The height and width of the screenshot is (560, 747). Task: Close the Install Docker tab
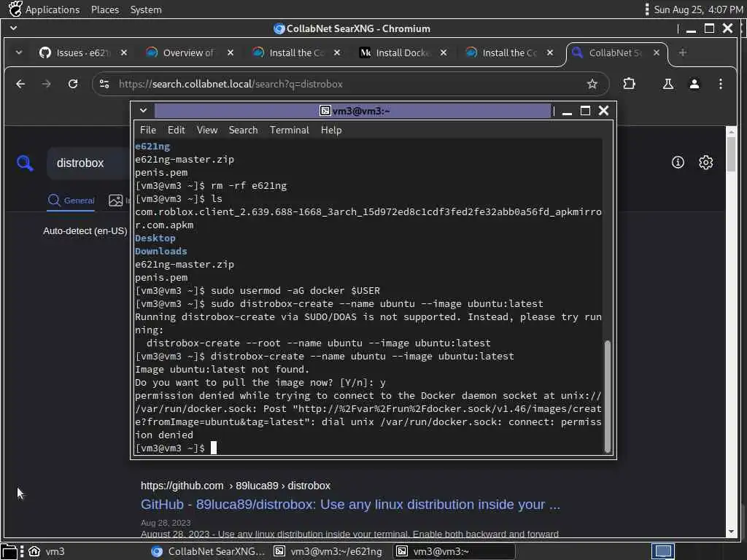click(444, 52)
